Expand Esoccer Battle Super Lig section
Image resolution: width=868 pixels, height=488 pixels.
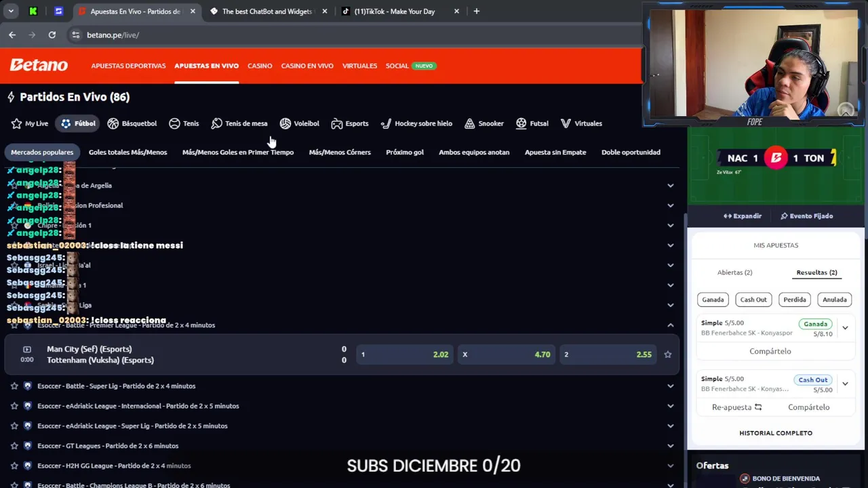pos(671,386)
